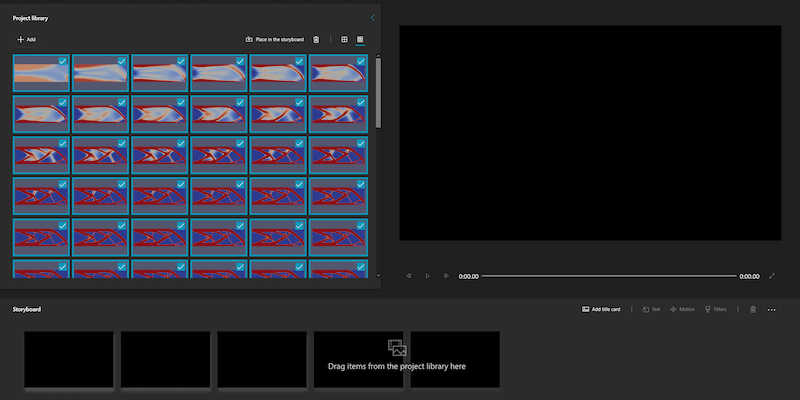Add a title card to storyboard
The image size is (800, 400).
(x=601, y=310)
